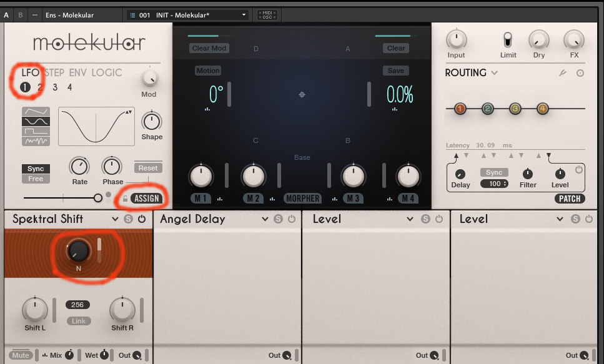Click the 256 value field in Spektral Shift

pos(78,305)
